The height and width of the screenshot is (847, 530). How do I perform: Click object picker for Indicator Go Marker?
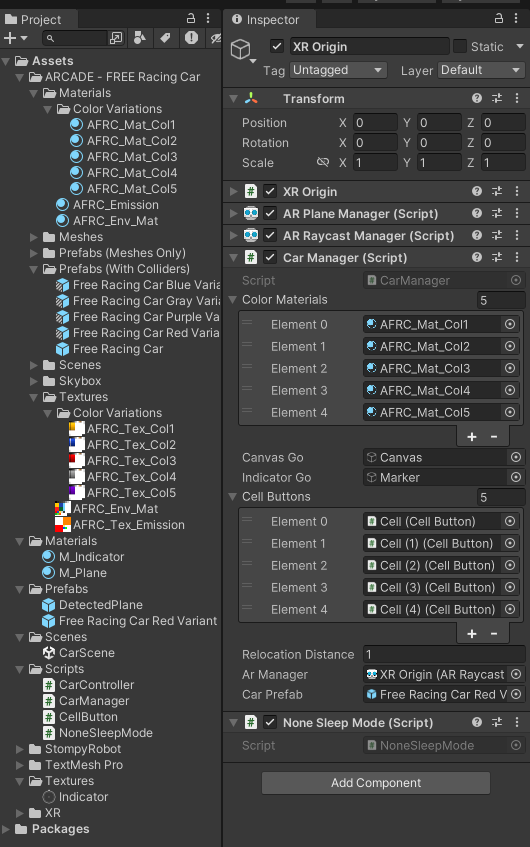click(x=516, y=477)
